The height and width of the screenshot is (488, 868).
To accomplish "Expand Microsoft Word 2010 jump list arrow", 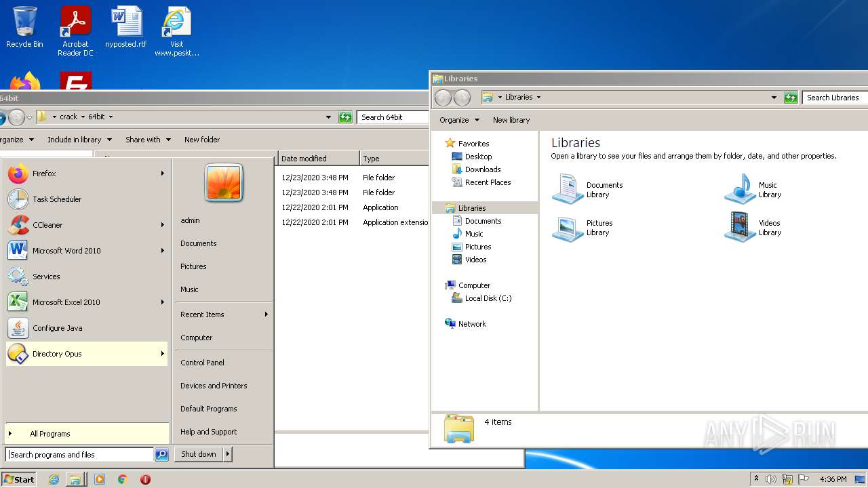I will [163, 251].
